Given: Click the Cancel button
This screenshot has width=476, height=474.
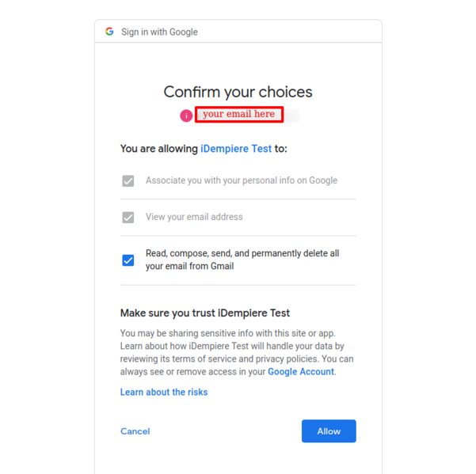Looking at the screenshot, I should click(135, 431).
